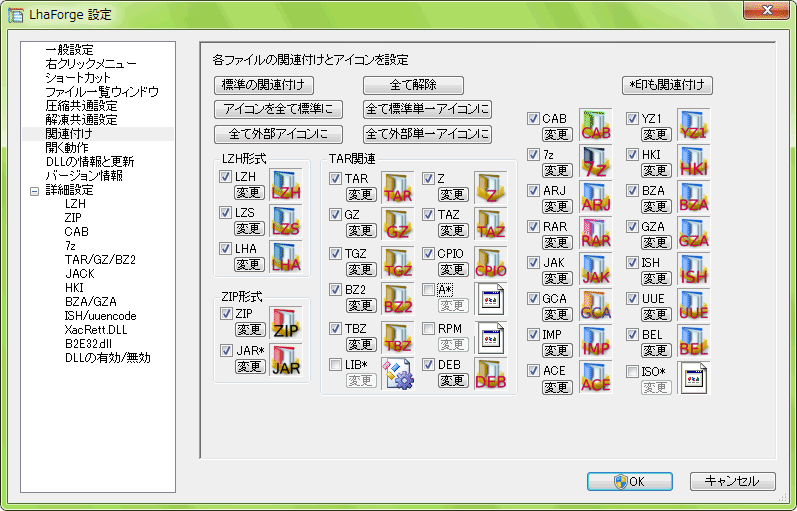This screenshot has height=511, width=797.
Task: Click the Z file type icon
Action: pyautogui.click(x=491, y=188)
